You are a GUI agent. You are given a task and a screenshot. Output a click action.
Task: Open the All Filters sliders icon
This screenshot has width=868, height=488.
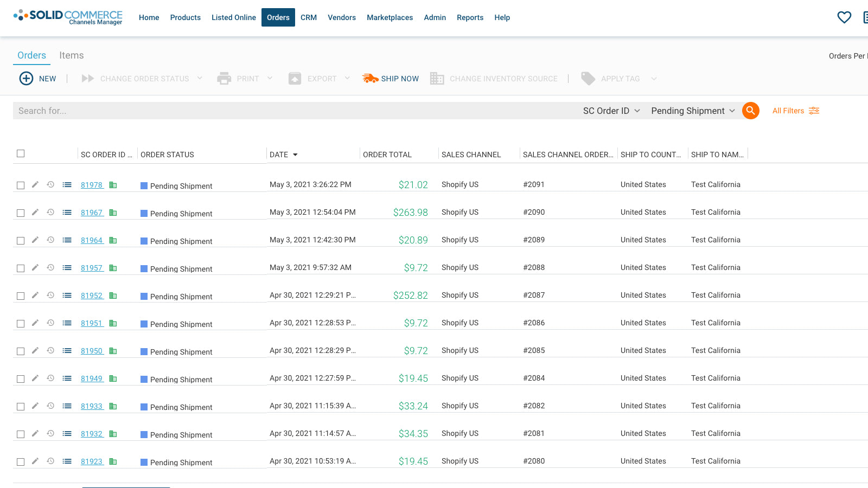[814, 111]
